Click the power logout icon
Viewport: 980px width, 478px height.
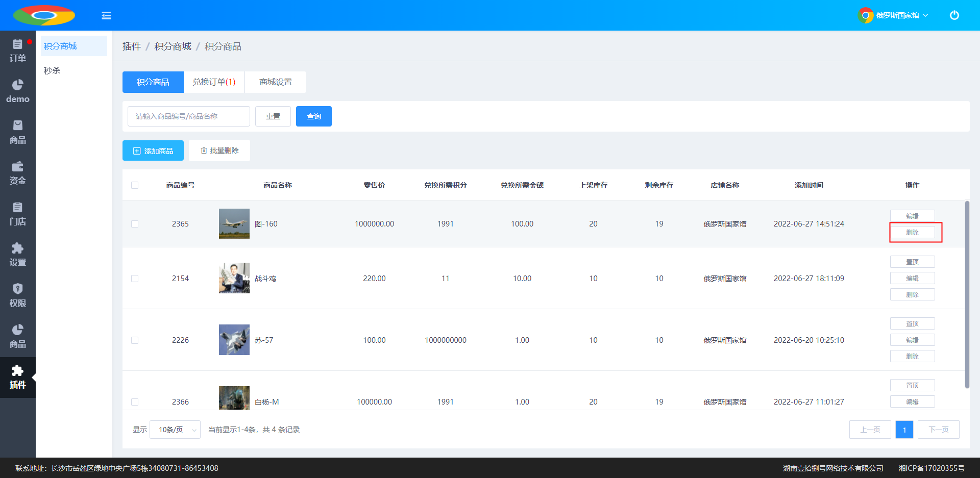tap(954, 15)
